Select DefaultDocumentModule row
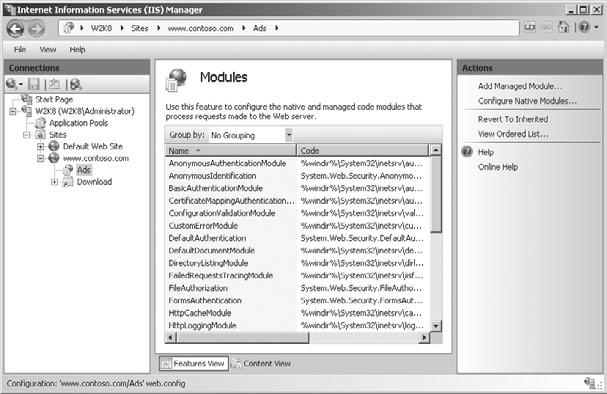607x394 pixels. (x=297, y=250)
